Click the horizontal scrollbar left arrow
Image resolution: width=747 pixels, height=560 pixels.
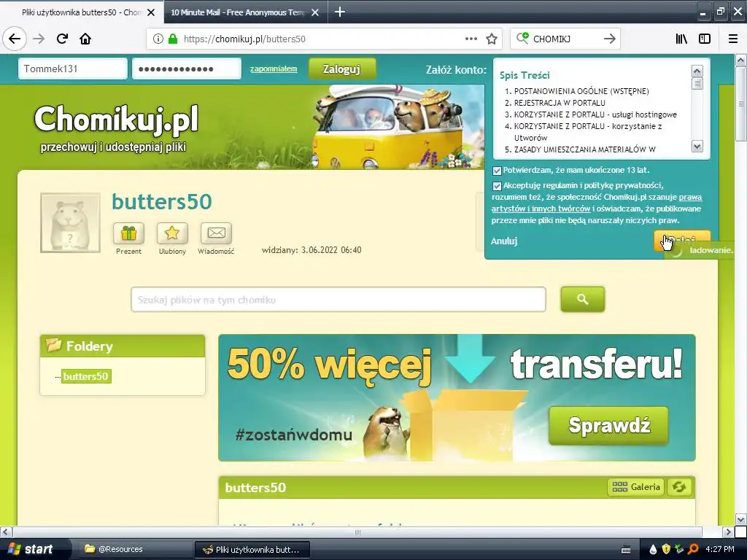pos(5,532)
